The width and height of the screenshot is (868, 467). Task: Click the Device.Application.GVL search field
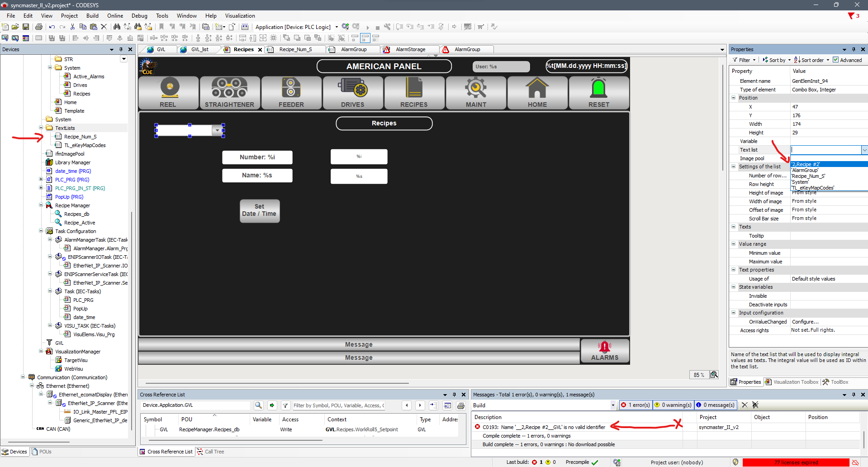point(196,405)
